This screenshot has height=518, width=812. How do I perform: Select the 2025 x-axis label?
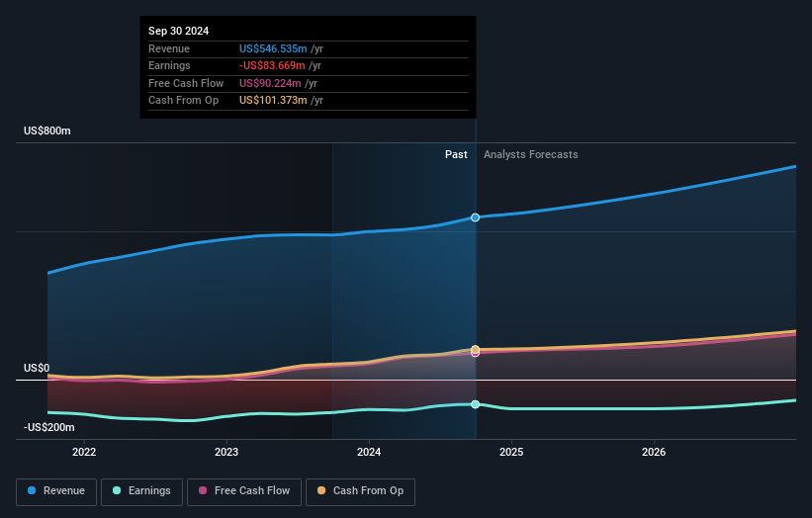tap(511, 452)
